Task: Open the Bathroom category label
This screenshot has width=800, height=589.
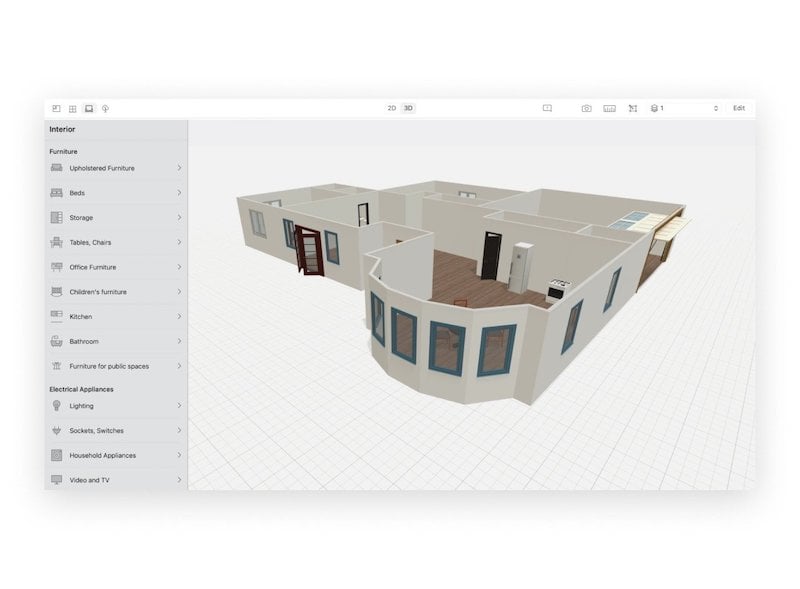Action: coord(84,341)
